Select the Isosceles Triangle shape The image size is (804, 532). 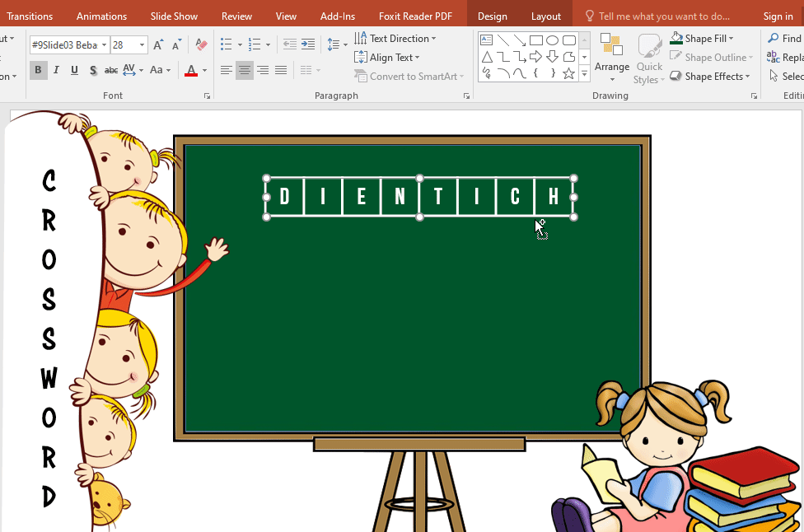coord(487,56)
